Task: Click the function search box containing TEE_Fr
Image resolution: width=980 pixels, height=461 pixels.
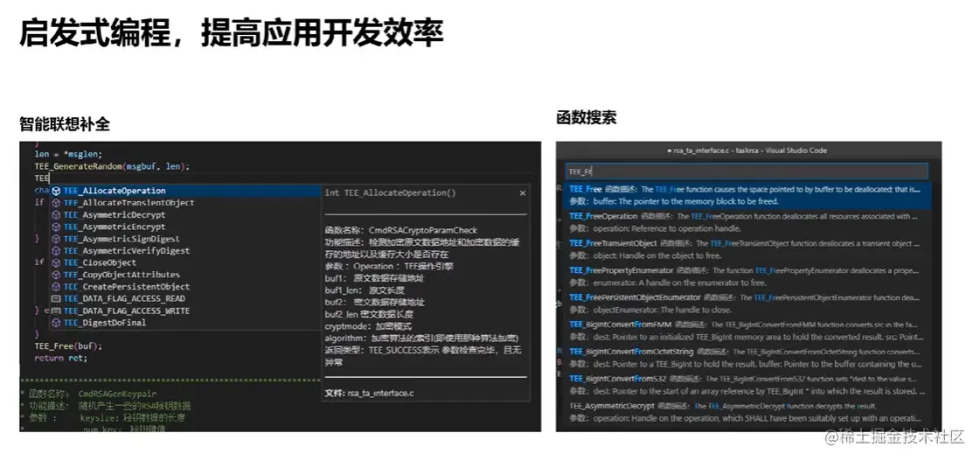Action: (747, 171)
